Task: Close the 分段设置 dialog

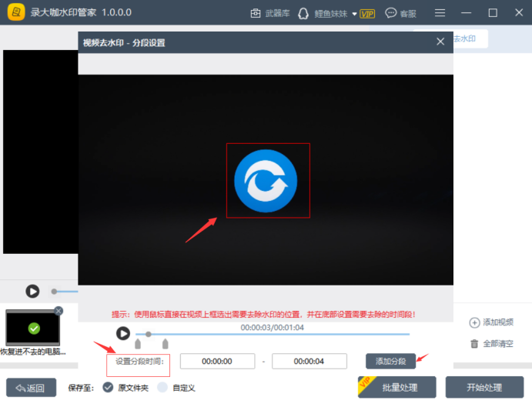Action: point(440,42)
